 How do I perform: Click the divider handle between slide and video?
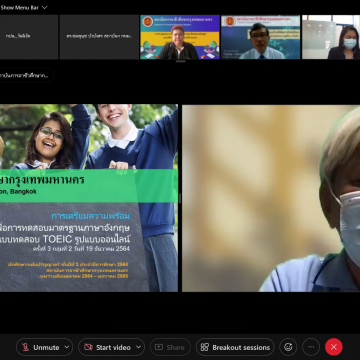tap(180, 198)
